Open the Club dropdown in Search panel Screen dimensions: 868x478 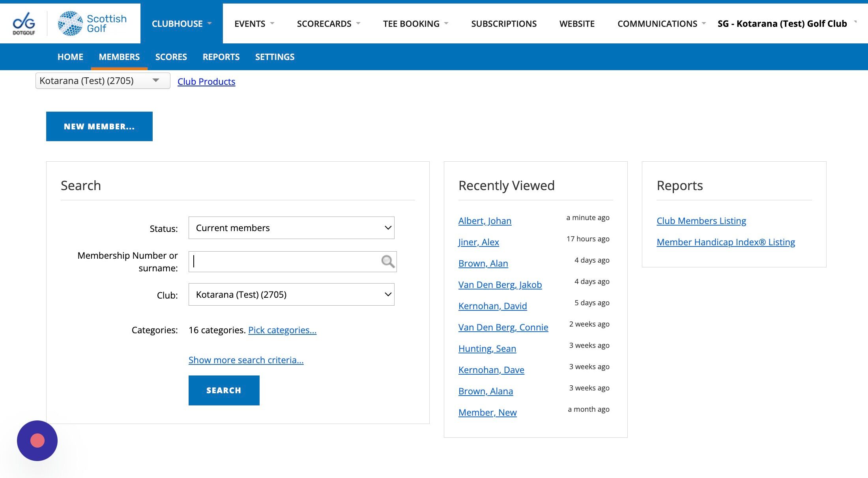(x=291, y=294)
